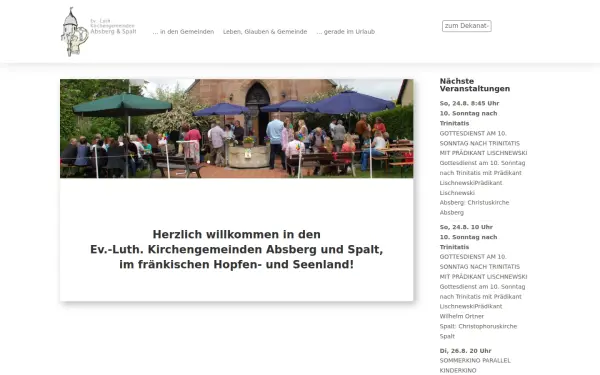Open the 'So, 24.8. 10 Uhr' event
The image size is (600, 375).
(466, 227)
